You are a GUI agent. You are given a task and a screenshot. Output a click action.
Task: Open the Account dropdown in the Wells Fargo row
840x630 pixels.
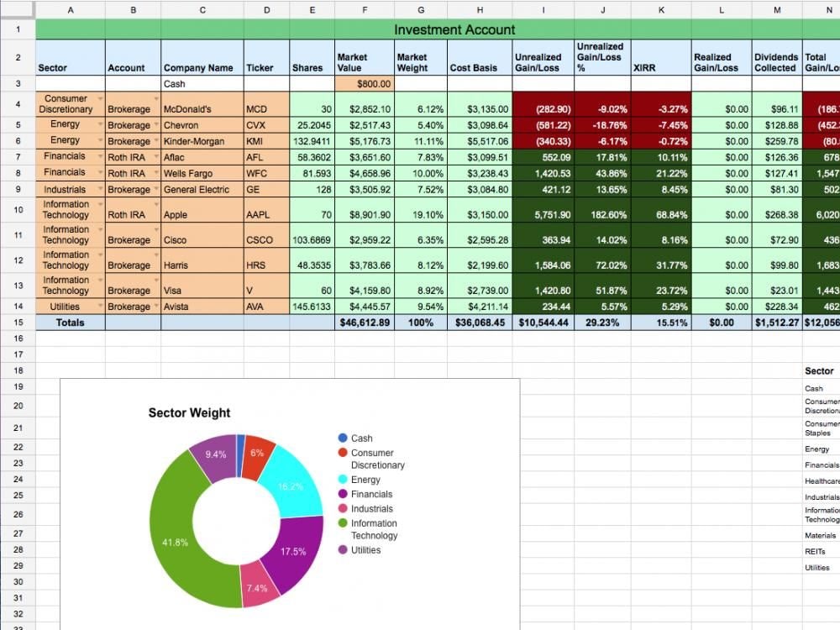tap(156, 172)
